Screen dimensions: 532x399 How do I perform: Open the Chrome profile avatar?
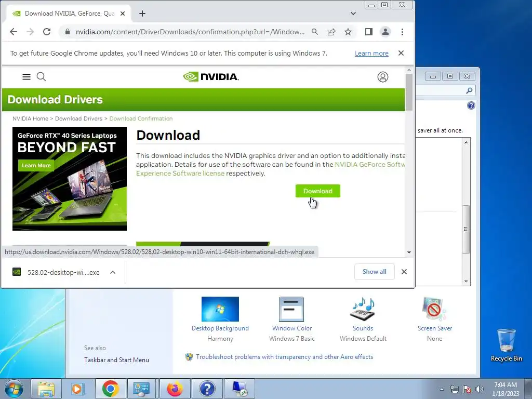pos(385,32)
